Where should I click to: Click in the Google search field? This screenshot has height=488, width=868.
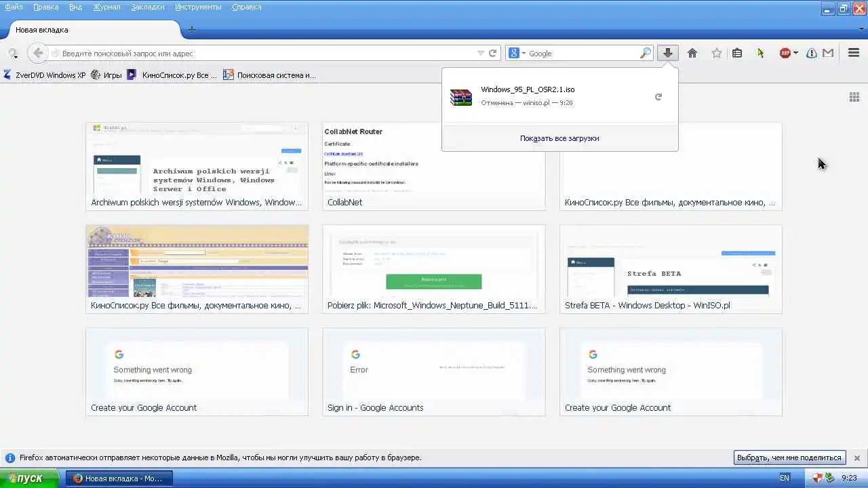pos(583,53)
